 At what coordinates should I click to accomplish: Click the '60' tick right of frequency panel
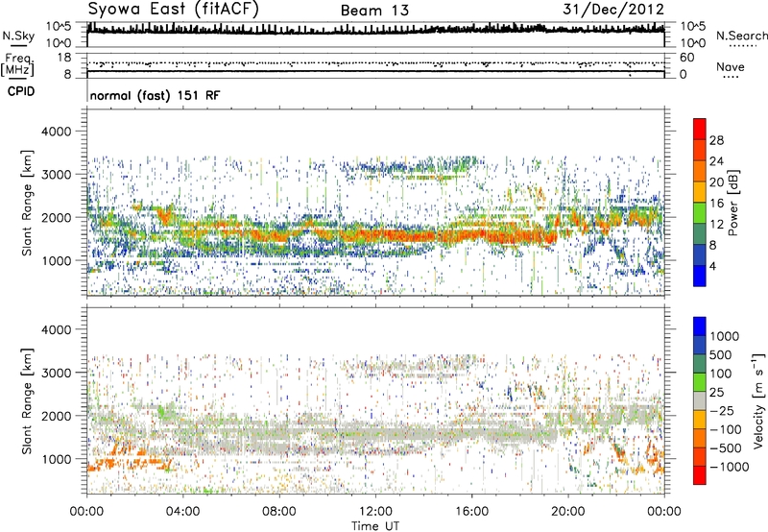click(x=686, y=58)
